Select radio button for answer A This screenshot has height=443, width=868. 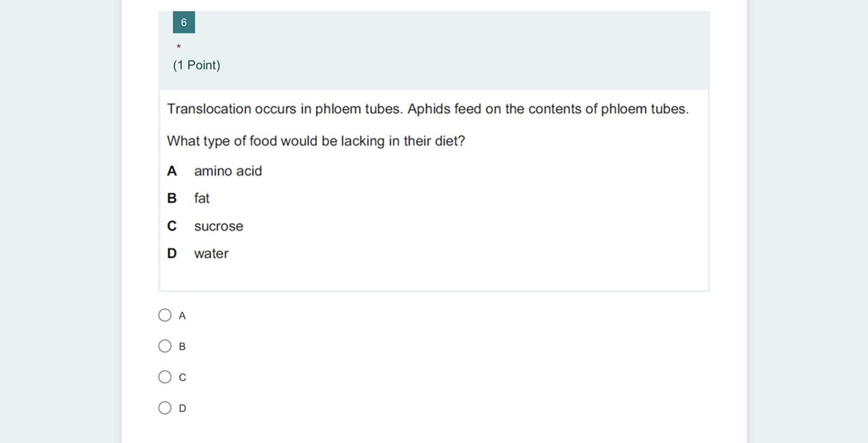point(165,316)
